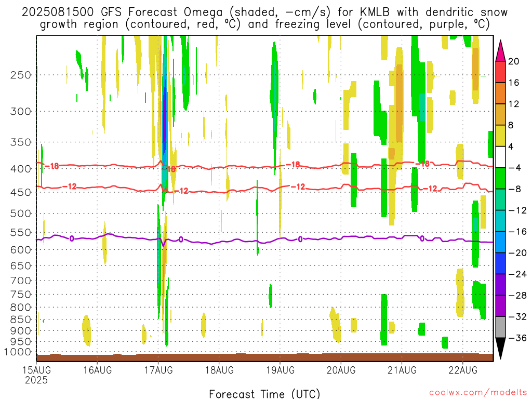Select the 'Forecast Time (UTC)' axis title

264,394
